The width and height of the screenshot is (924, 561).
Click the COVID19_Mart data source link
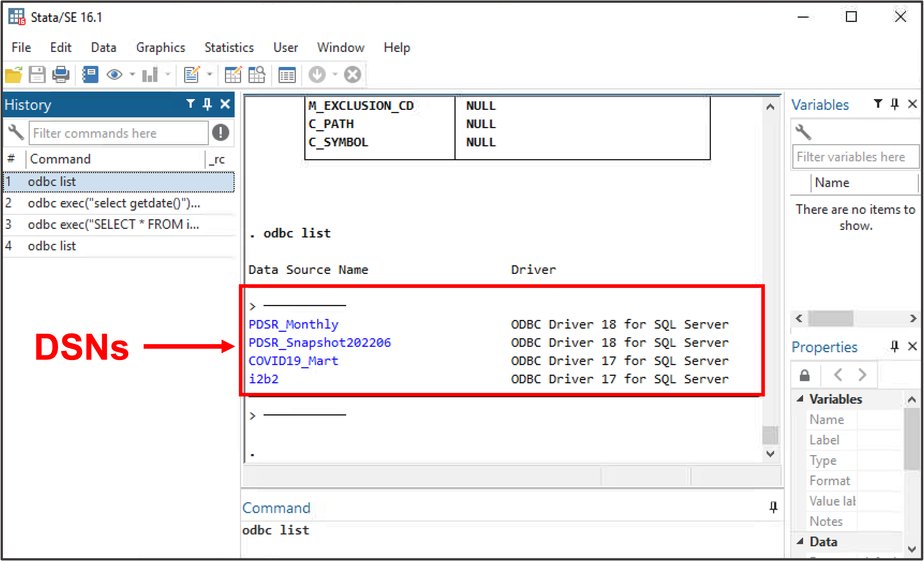[x=294, y=361]
